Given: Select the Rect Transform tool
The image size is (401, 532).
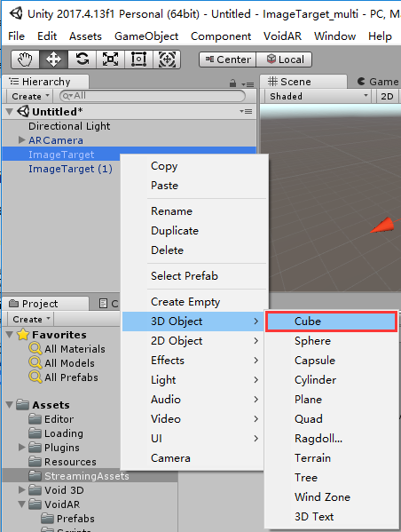Looking at the screenshot, I should 138,60.
